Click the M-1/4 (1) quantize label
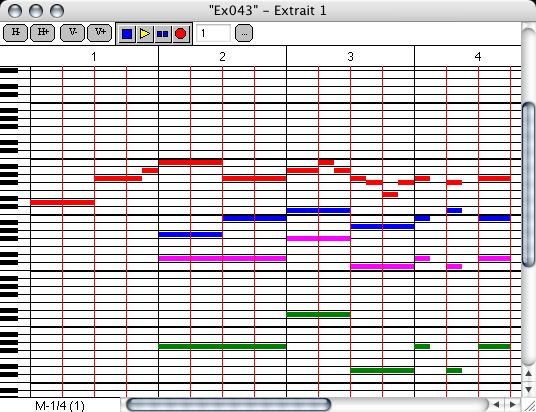 [60, 406]
